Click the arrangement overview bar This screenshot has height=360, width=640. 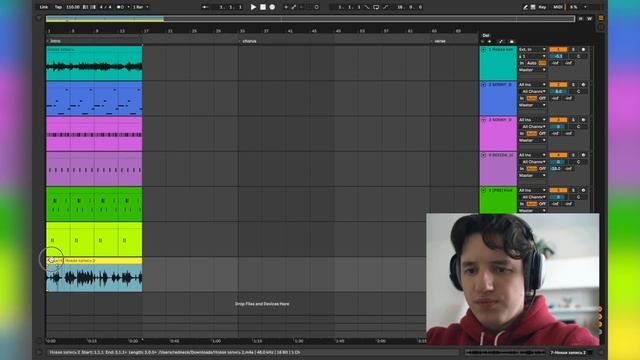[310, 19]
